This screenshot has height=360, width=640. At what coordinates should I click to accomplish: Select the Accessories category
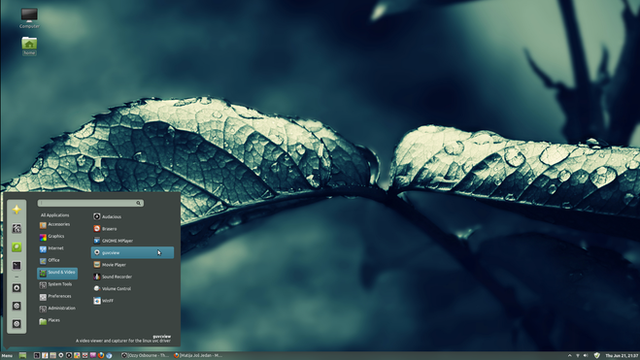coord(57,224)
